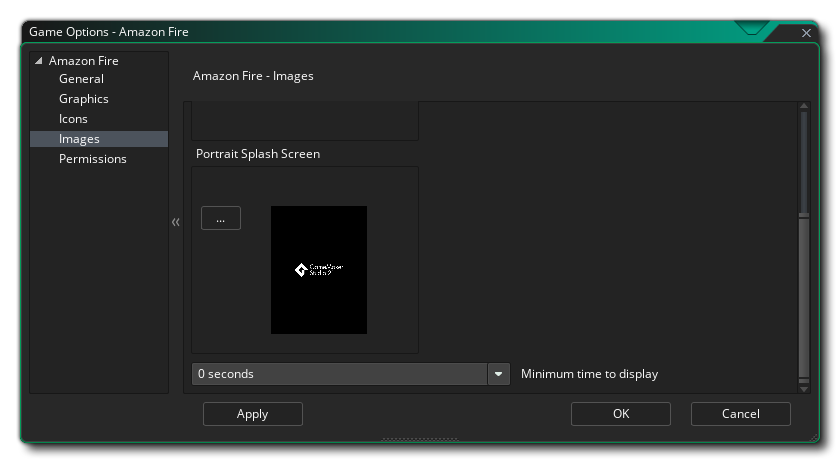
Task: Select the Images options page
Action: click(x=99, y=139)
